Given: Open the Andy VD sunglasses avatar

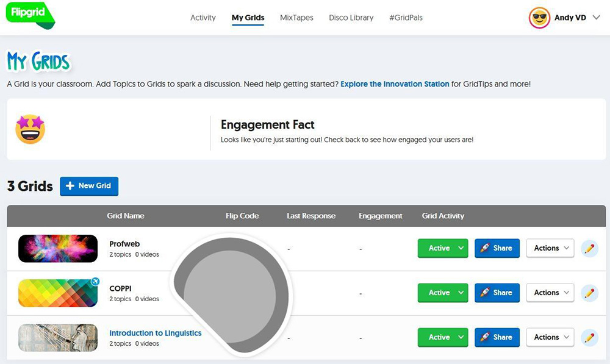Looking at the screenshot, I should coord(539,18).
